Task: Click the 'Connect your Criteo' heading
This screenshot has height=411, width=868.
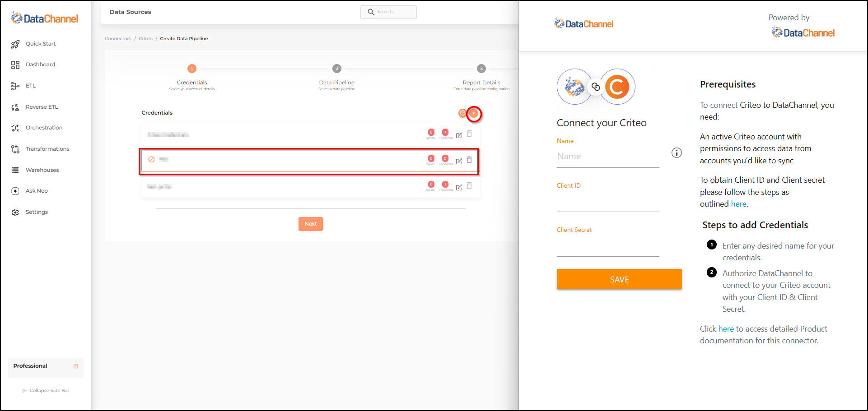Action: 602,123
